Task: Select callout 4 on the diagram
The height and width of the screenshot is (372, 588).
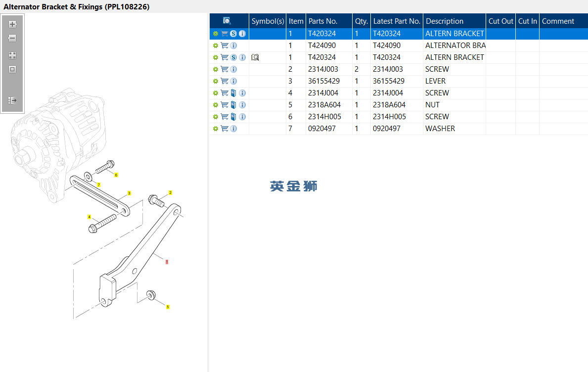Action: click(89, 217)
